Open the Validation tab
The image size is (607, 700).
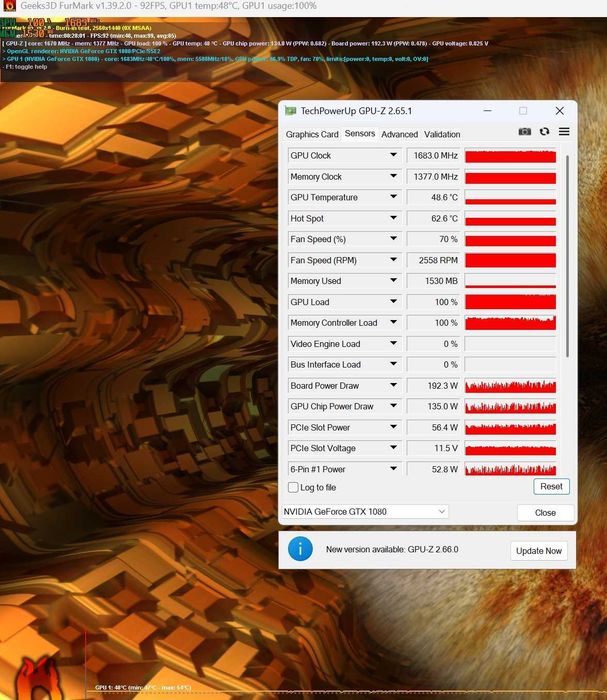442,134
